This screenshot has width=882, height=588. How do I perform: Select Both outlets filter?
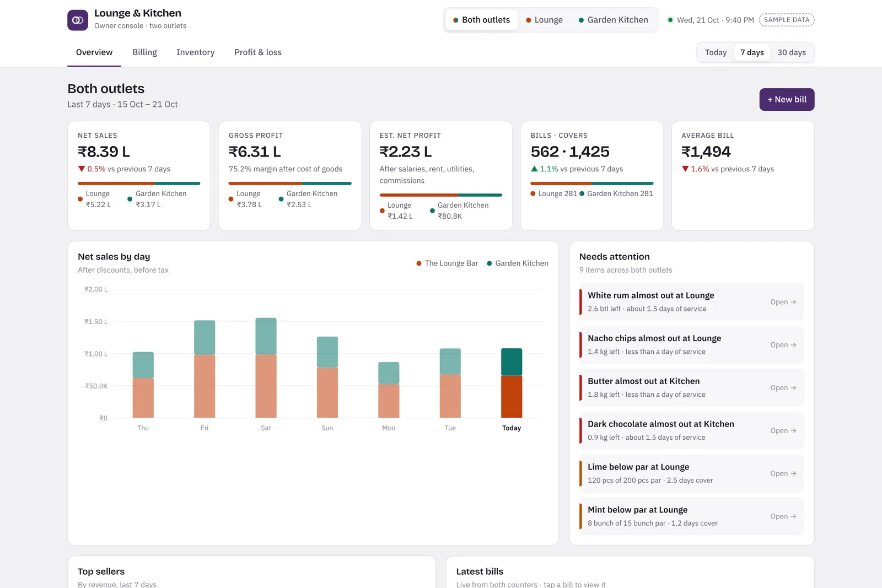482,20
